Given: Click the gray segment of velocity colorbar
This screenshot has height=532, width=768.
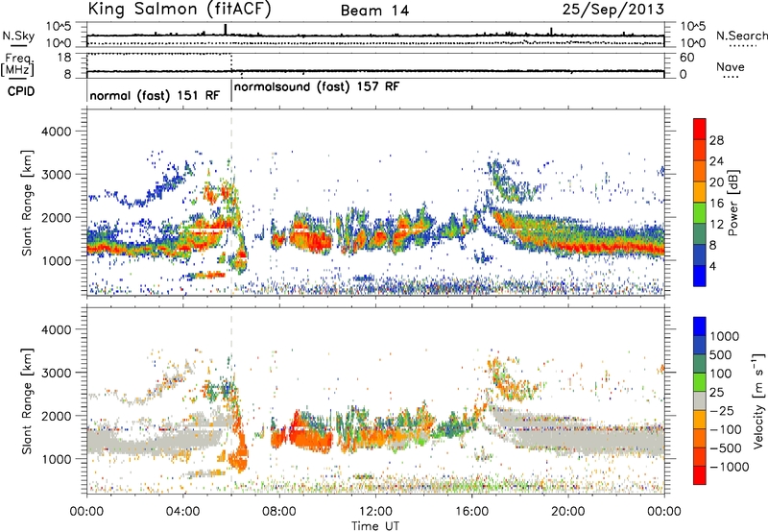Looking at the screenshot, I should [x=700, y=400].
